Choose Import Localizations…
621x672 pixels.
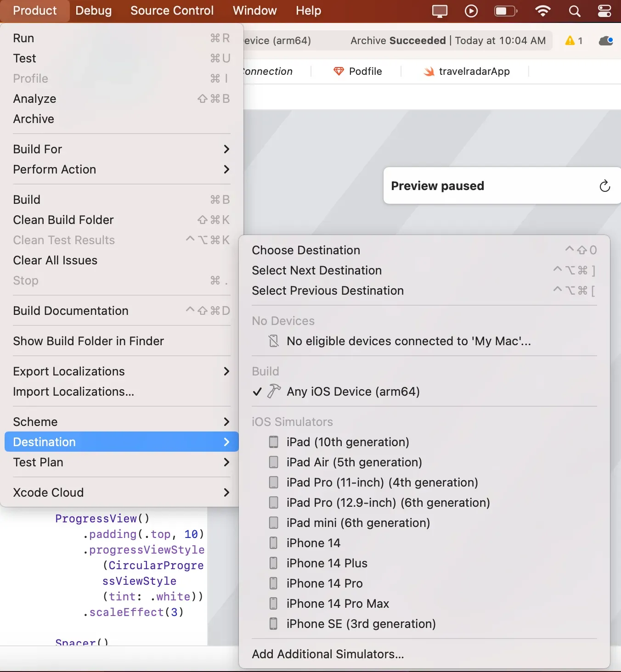[122, 391]
